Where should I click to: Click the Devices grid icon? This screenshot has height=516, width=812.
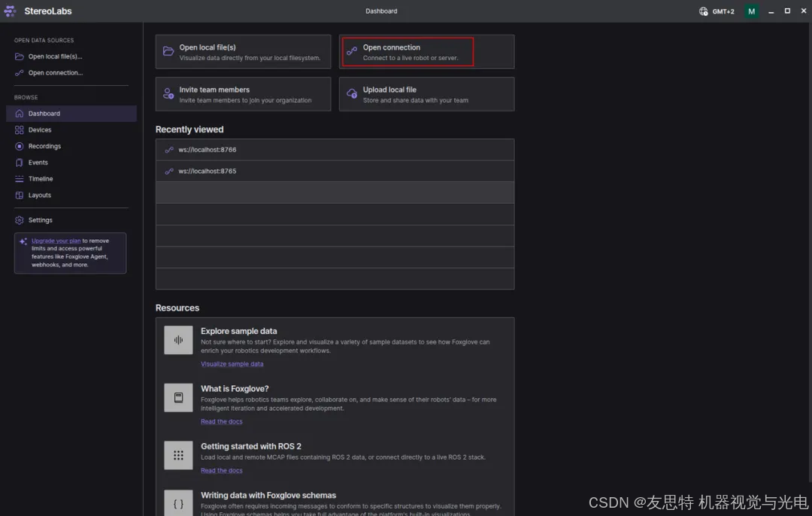pyautogui.click(x=19, y=130)
